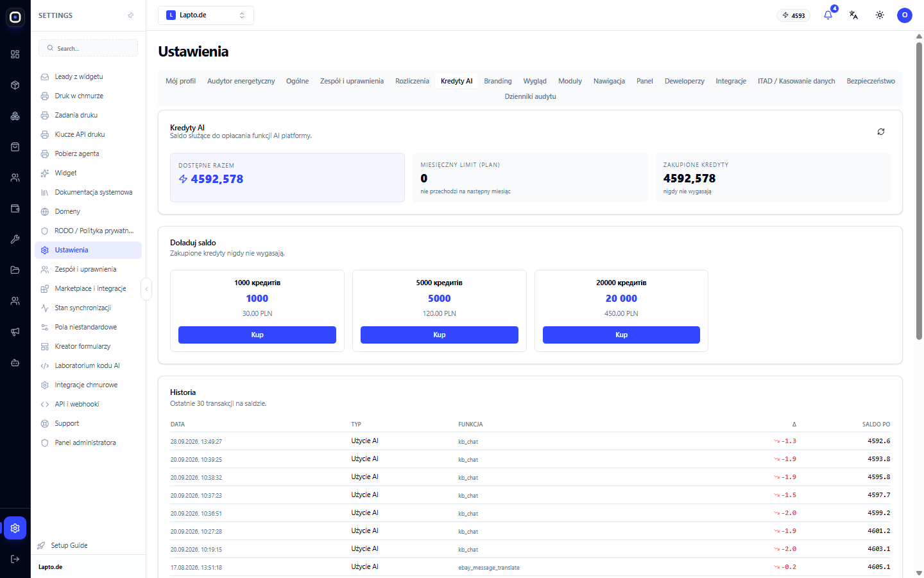Open the user avatar menu
The width and height of the screenshot is (924, 578).
point(905,15)
